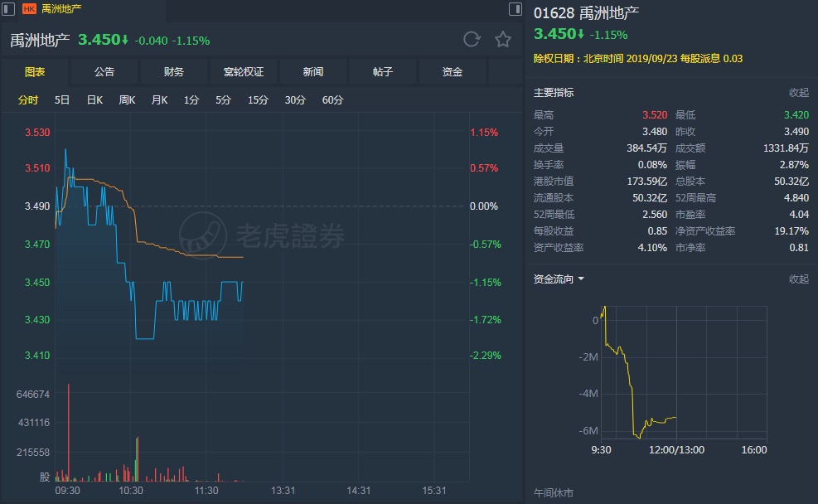
Task: Go to the 资金 tab
Action: click(453, 72)
